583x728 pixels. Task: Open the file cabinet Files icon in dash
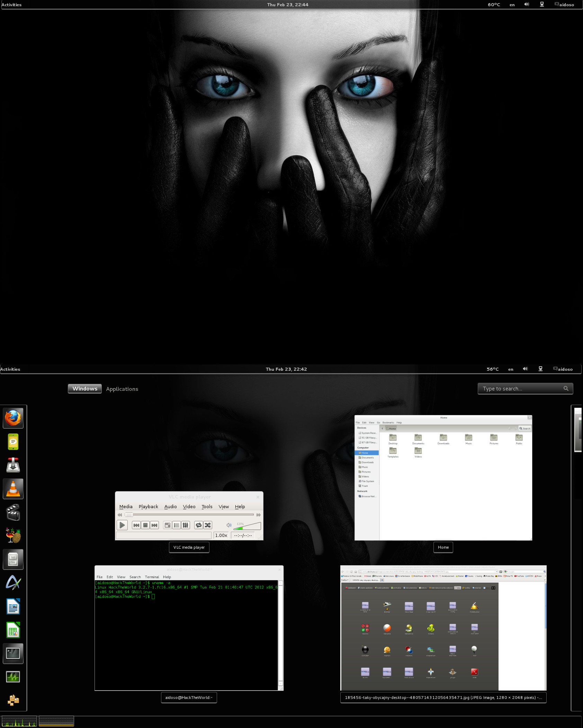13,559
